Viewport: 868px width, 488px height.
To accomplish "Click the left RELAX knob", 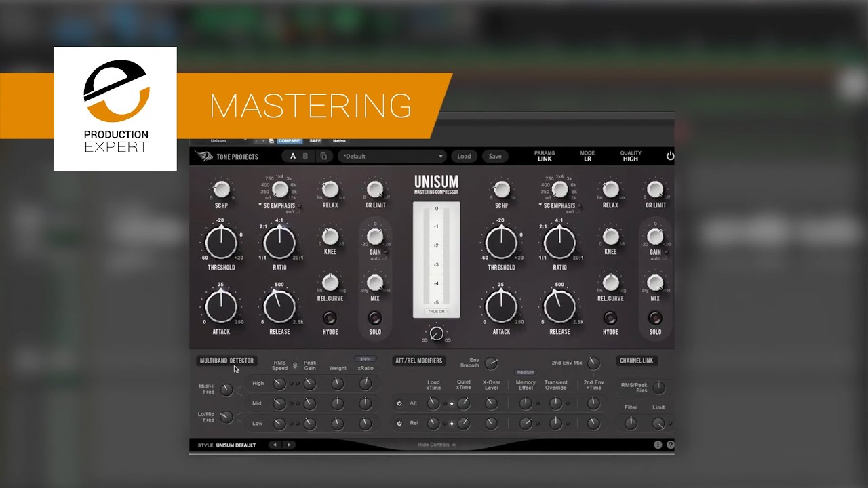I will coord(330,189).
